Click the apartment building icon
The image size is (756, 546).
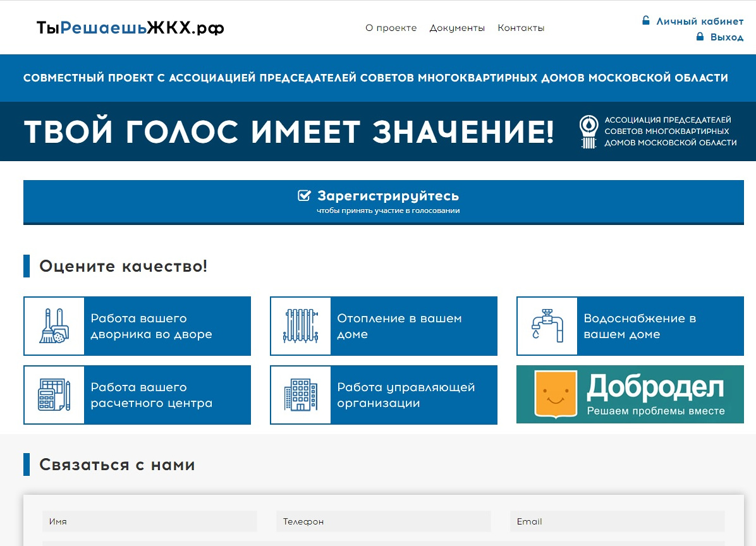coord(301,395)
